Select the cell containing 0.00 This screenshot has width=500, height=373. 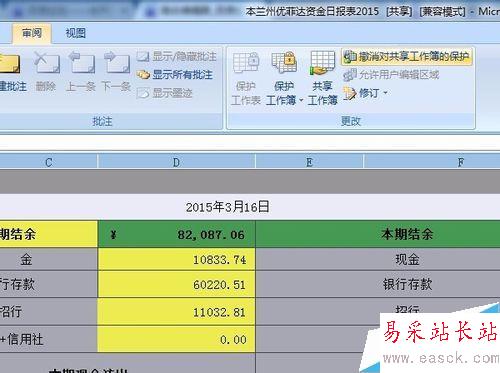pos(176,339)
